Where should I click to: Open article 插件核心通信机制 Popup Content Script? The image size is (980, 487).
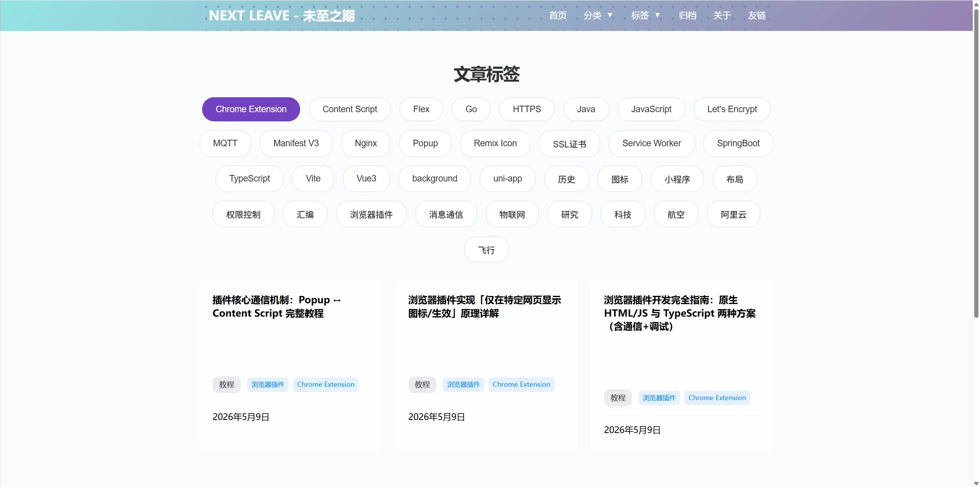pyautogui.click(x=276, y=306)
